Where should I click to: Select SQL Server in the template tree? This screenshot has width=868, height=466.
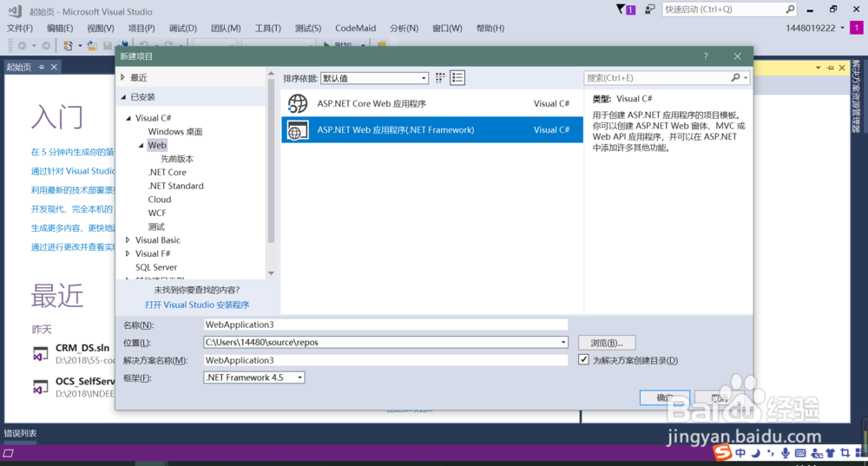coord(156,266)
